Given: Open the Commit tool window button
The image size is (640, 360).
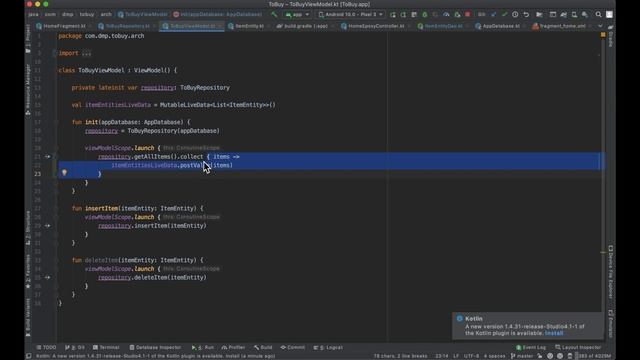Looking at the screenshot, I should tap(293, 347).
